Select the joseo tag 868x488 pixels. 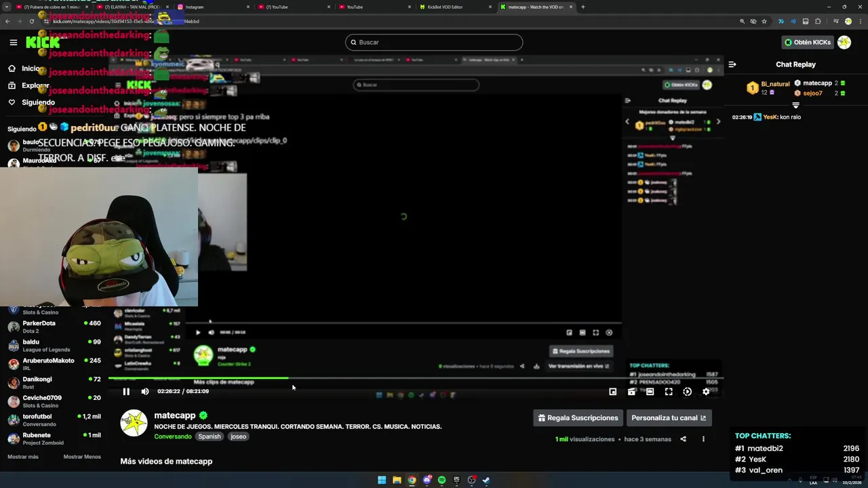238,436
